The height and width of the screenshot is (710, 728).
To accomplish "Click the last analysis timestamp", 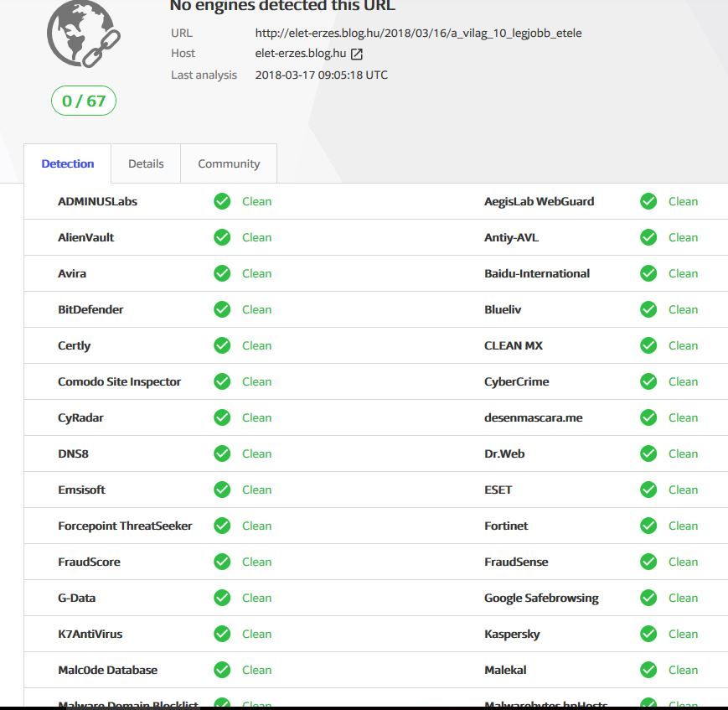I will [321, 75].
